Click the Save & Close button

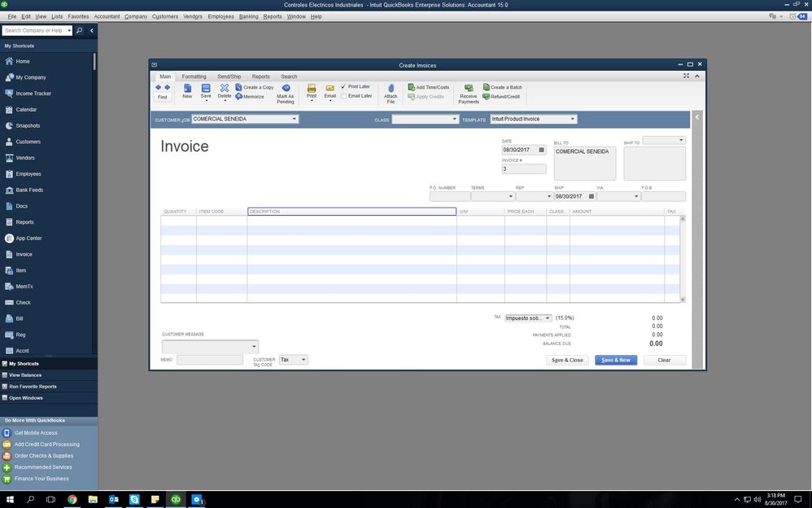567,360
